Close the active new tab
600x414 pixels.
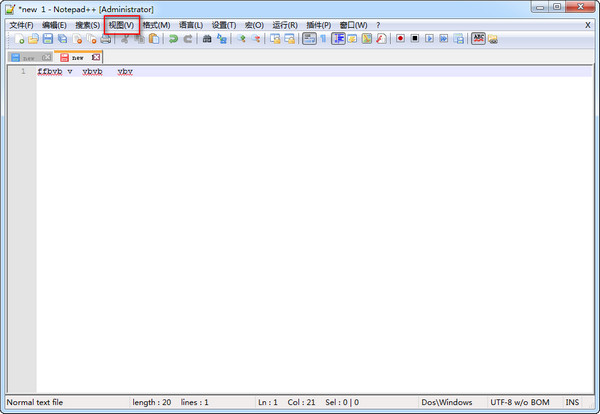point(96,57)
